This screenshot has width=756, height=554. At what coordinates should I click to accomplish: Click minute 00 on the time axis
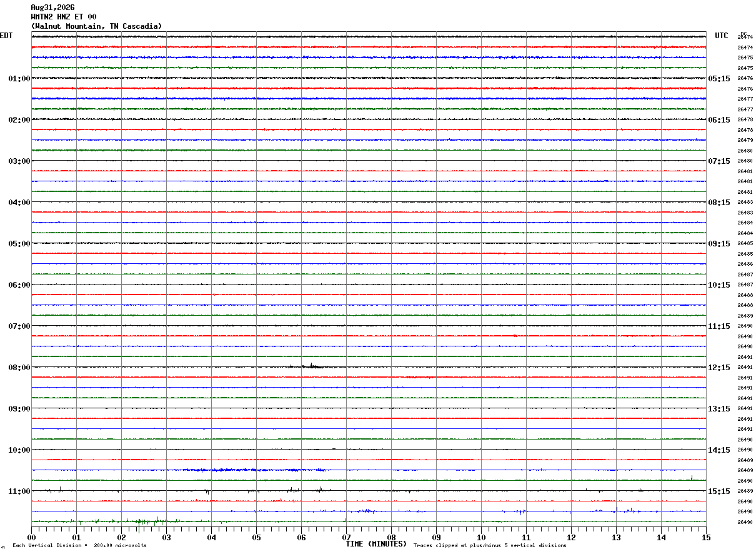[x=32, y=537]
